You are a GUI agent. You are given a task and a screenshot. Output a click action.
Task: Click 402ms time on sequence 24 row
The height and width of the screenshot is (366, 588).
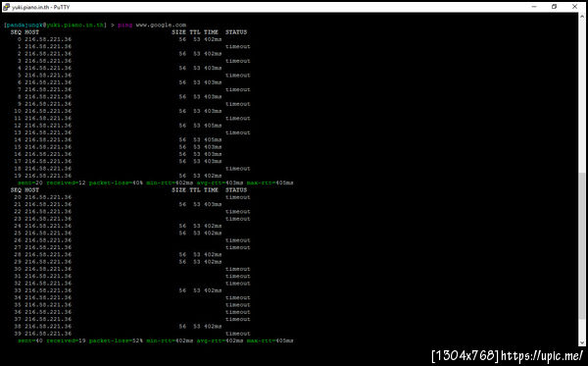(x=213, y=226)
